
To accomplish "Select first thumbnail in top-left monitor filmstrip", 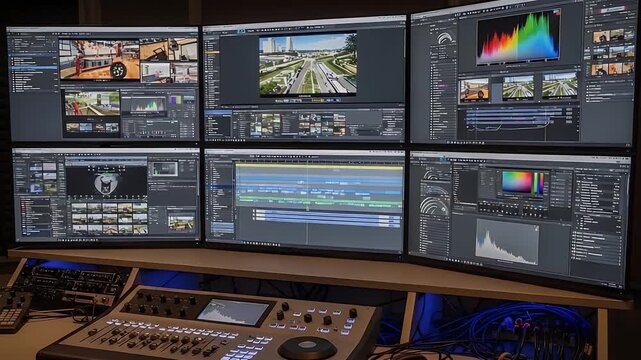I will [72, 127].
